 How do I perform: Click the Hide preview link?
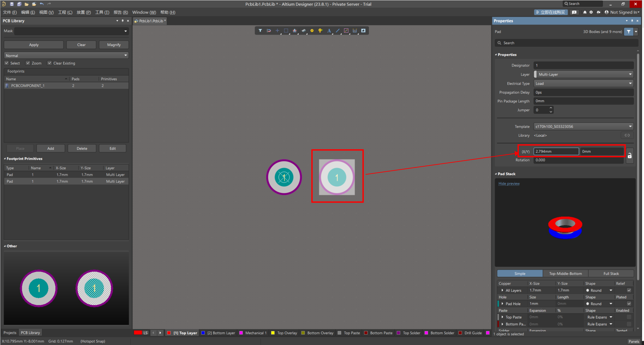[x=509, y=184]
